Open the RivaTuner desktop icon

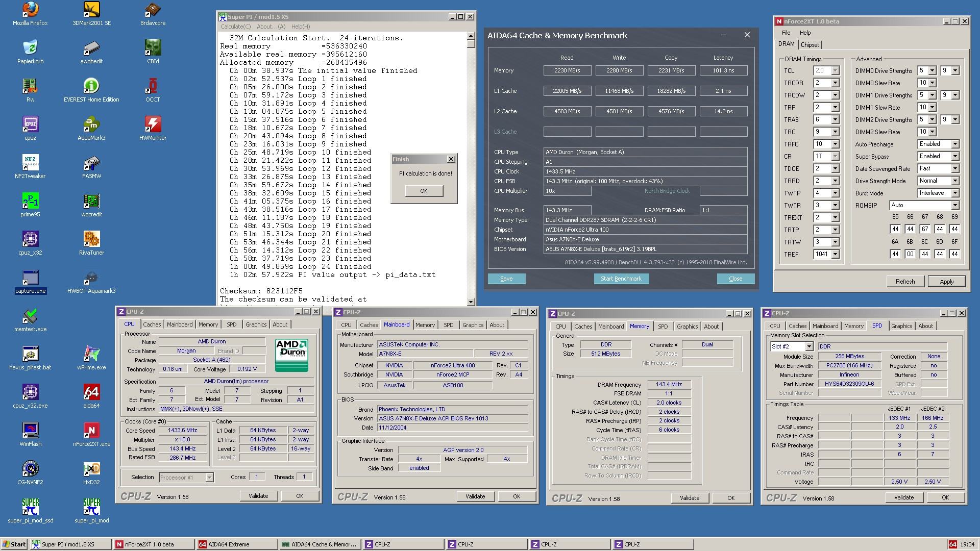pyautogui.click(x=91, y=243)
